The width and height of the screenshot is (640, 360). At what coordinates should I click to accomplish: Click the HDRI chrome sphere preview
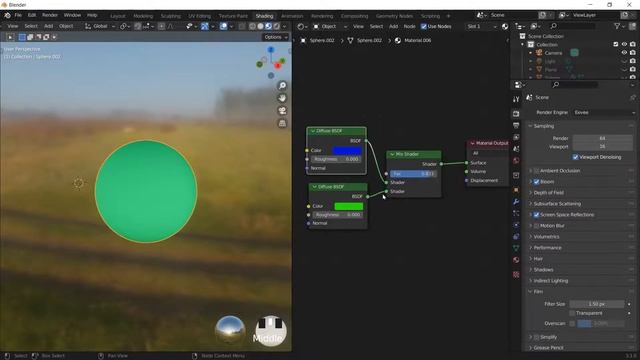tap(230, 330)
